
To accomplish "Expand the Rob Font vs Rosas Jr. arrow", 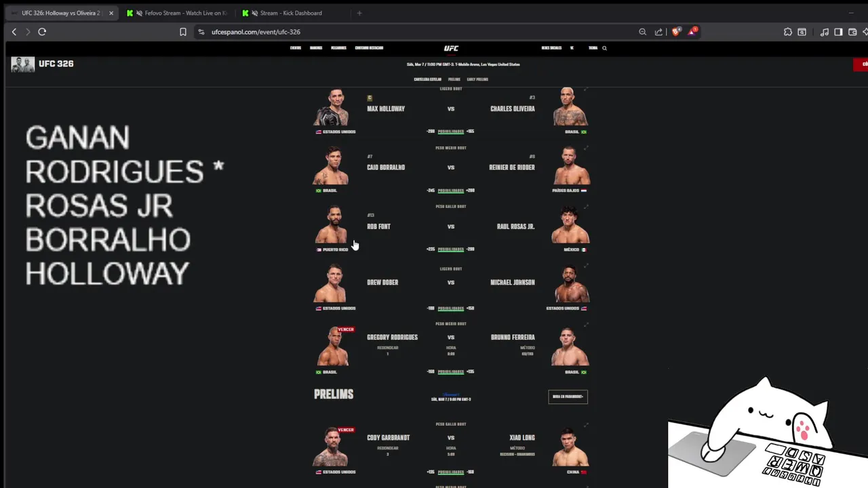I will point(586,207).
